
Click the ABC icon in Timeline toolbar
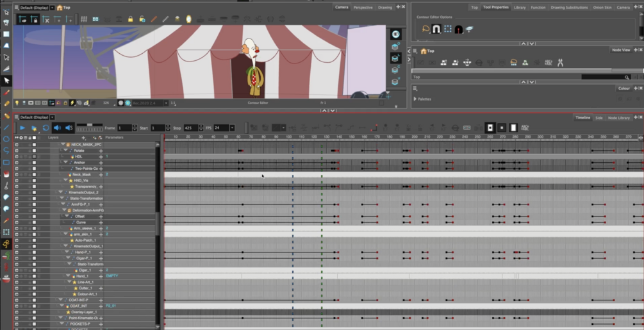click(x=525, y=128)
